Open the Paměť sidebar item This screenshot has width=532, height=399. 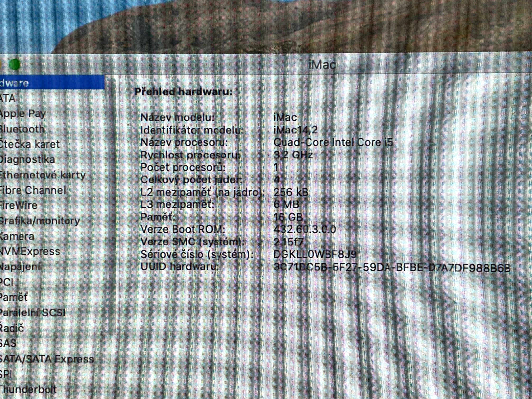pos(13,297)
